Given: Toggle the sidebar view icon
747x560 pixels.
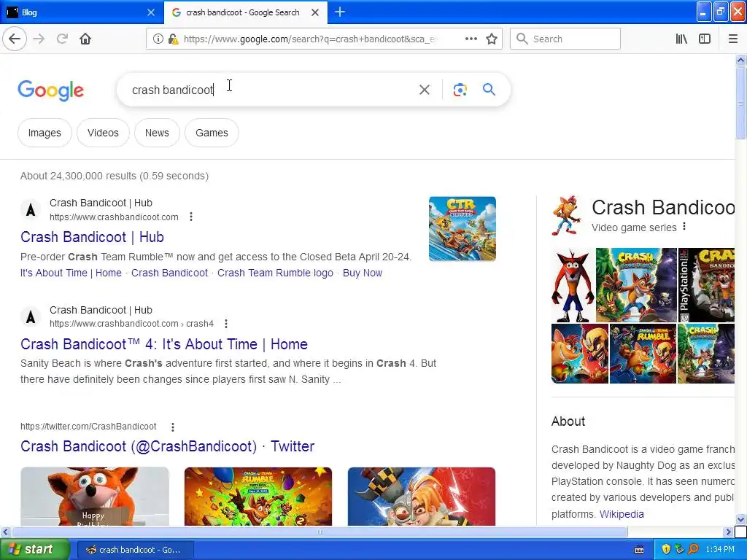Looking at the screenshot, I should [704, 39].
